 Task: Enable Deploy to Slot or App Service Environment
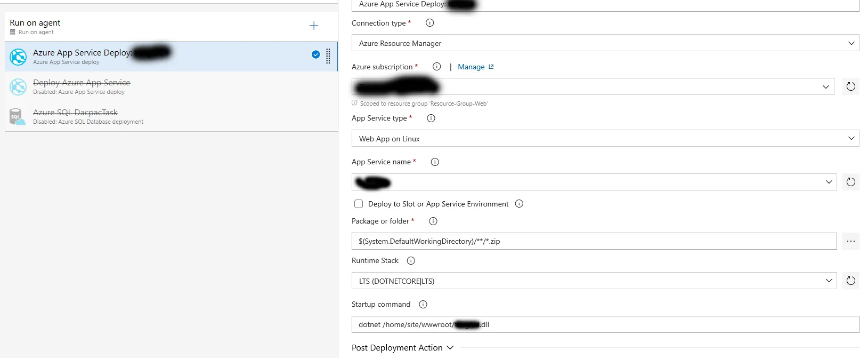click(359, 204)
